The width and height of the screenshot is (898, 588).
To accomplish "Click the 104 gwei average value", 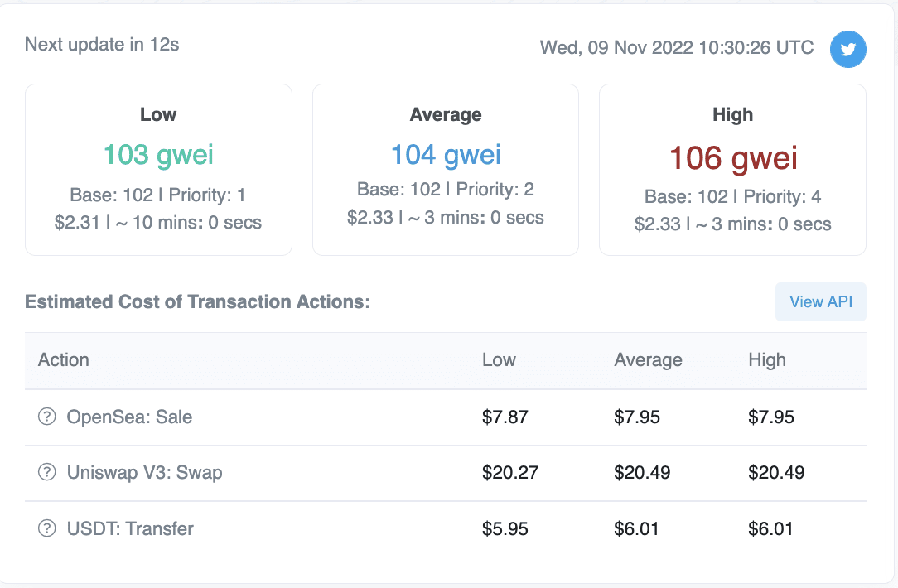I will (446, 154).
